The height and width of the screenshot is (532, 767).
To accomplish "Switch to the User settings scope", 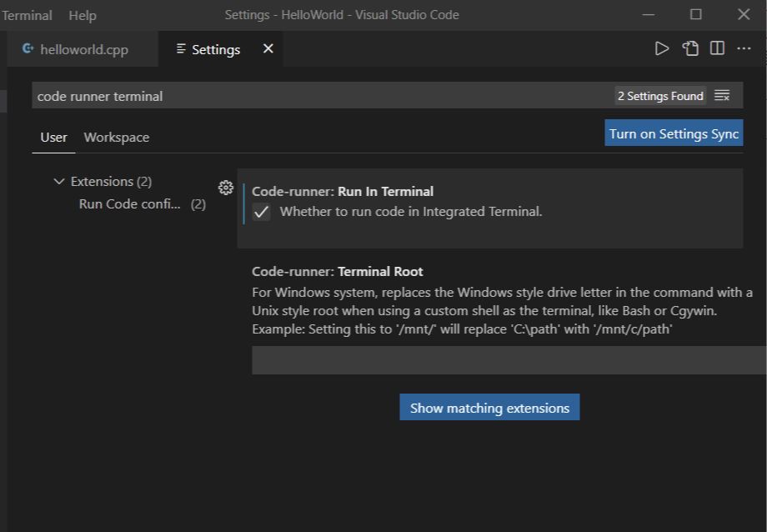I will click(54, 138).
